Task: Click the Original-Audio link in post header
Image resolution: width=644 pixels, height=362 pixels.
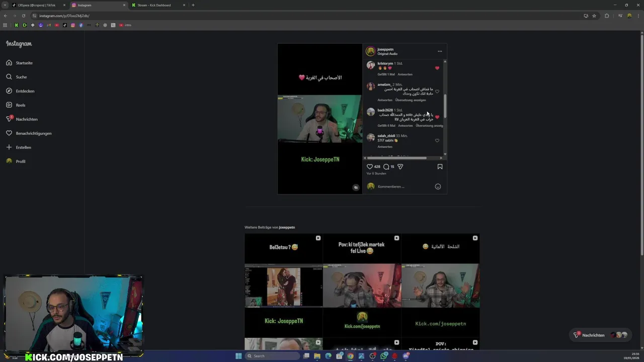Action: point(387,54)
